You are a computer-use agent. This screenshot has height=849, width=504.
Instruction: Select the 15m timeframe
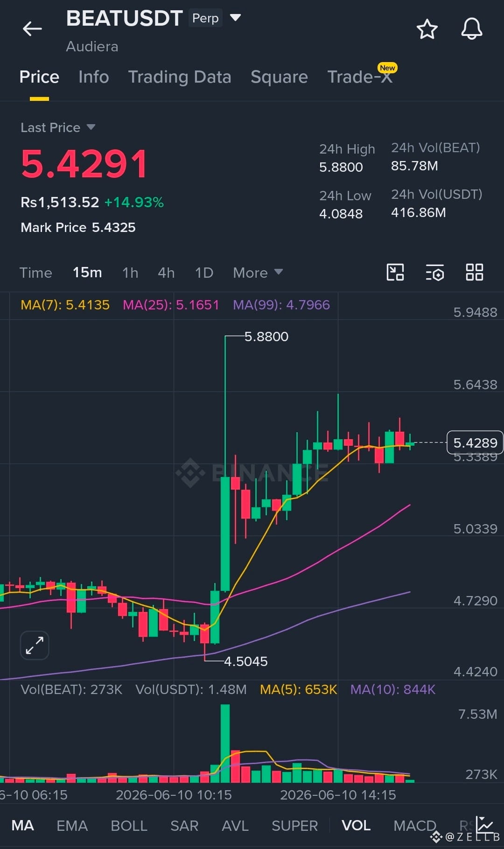click(x=87, y=273)
